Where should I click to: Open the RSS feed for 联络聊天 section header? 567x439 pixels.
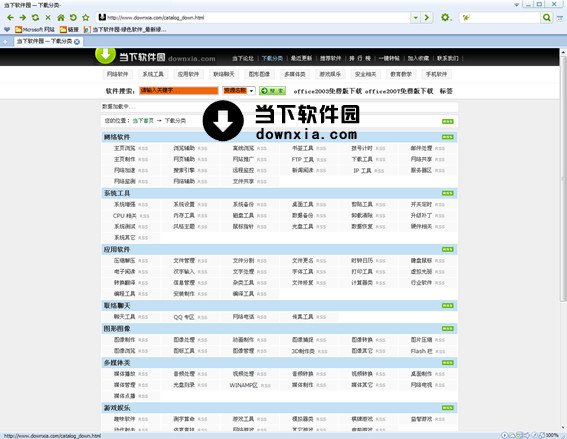tap(447, 306)
